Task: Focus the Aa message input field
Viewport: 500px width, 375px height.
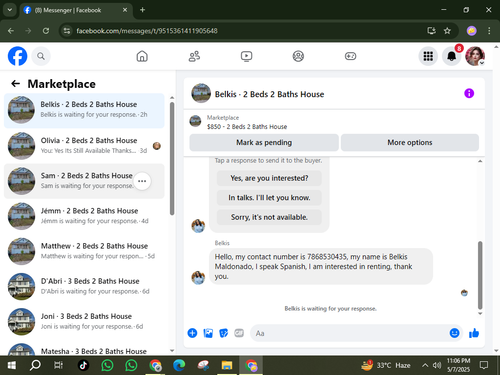Action: pos(347,333)
